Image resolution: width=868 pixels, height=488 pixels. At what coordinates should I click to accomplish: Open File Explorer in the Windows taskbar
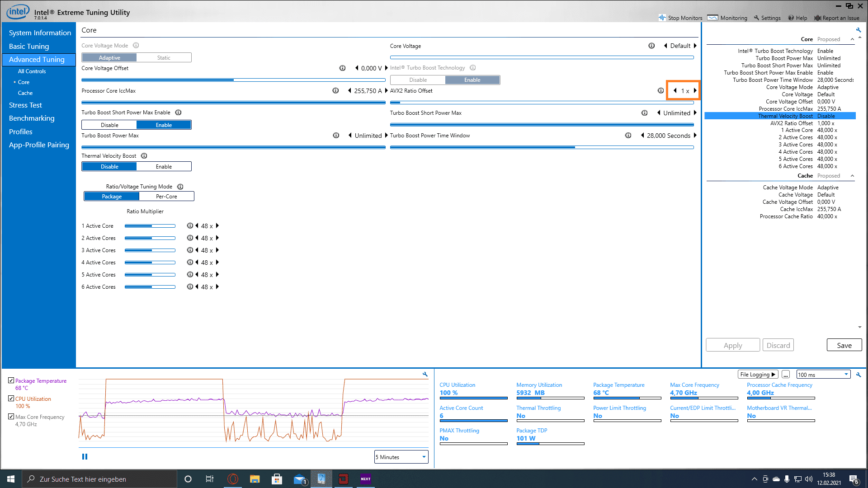[255, 479]
